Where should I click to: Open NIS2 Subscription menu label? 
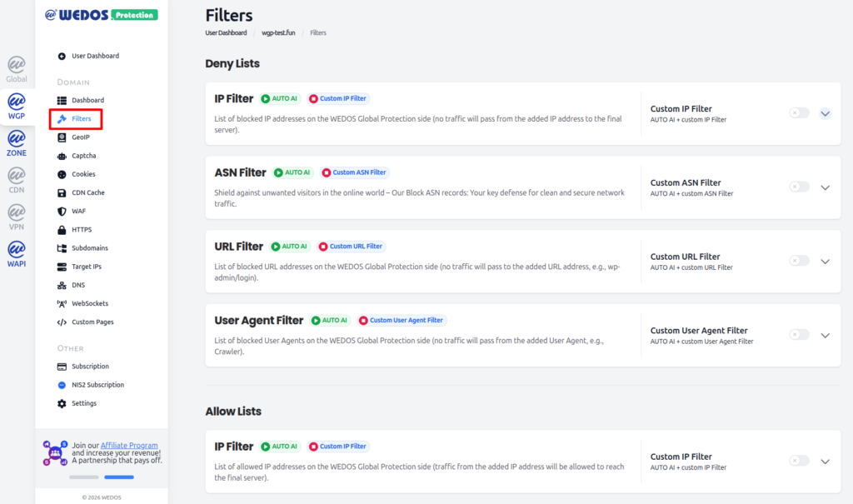click(x=98, y=385)
